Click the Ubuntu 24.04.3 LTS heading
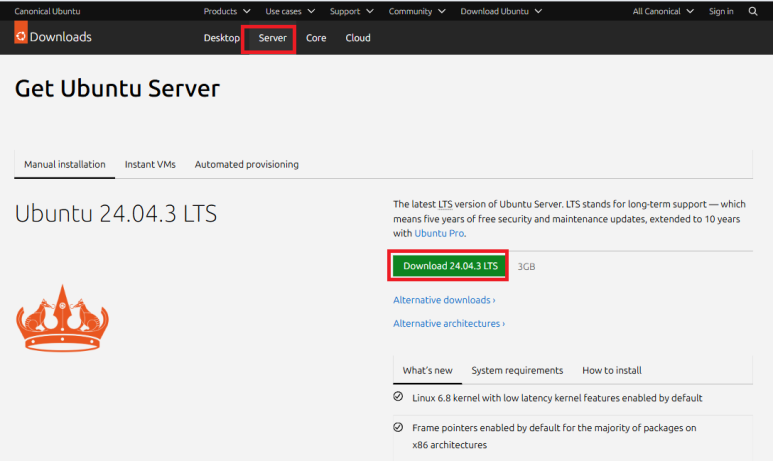Viewport: 773px width, 461px height. [116, 214]
